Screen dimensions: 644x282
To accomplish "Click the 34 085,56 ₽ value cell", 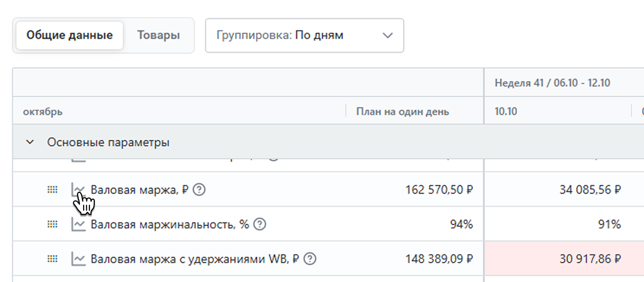I will (x=590, y=189).
